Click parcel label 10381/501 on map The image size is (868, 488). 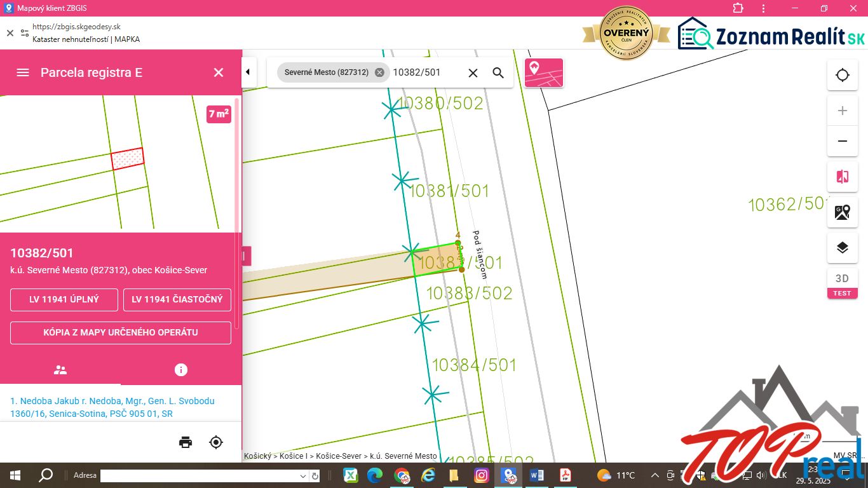(449, 191)
